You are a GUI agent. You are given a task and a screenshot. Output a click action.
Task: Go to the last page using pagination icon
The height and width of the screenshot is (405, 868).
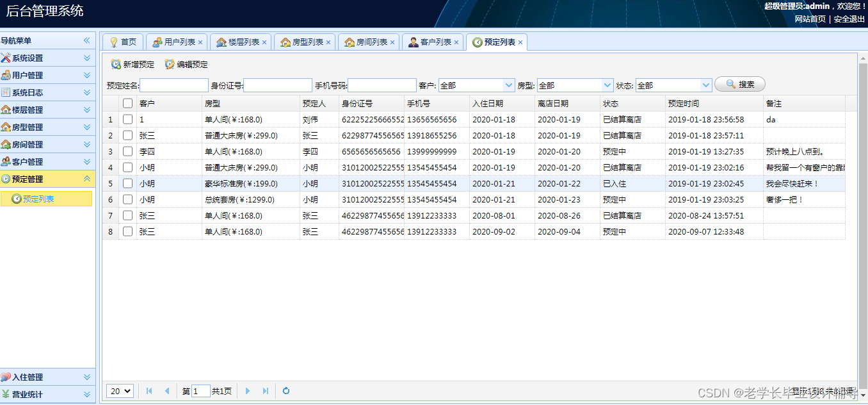click(x=265, y=390)
